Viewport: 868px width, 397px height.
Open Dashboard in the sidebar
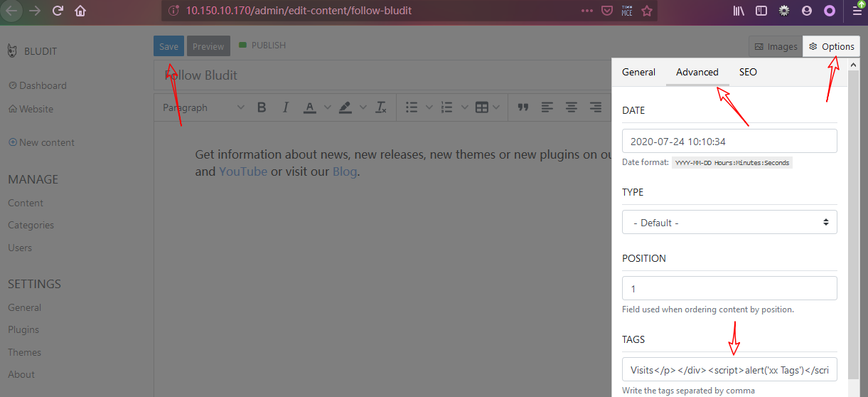(38, 85)
